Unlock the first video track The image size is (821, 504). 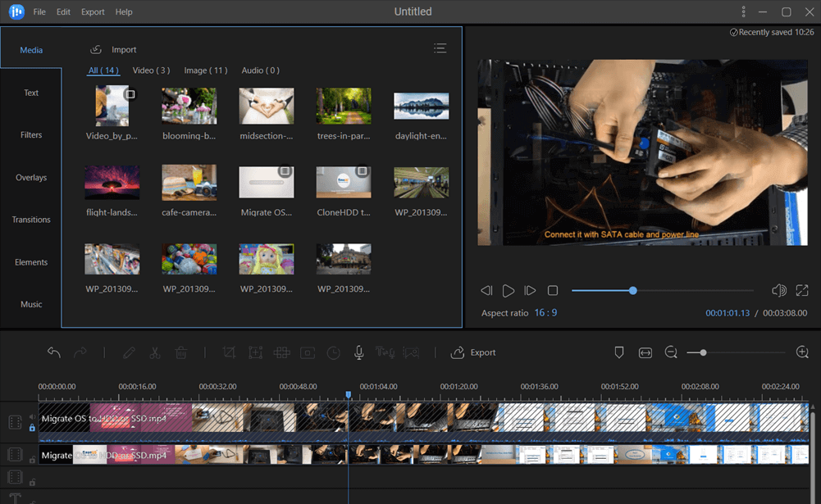pos(32,427)
